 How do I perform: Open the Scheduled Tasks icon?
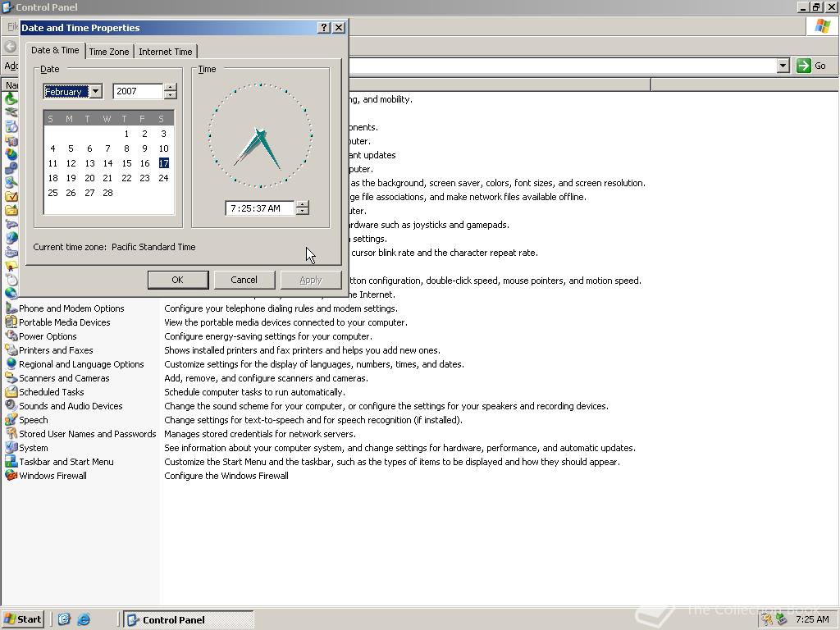(x=11, y=391)
